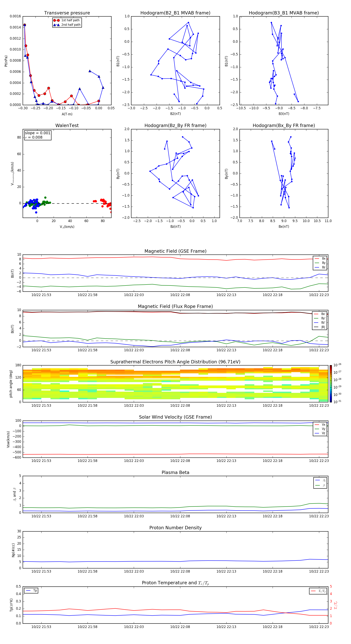This screenshot has height=644, width=351.
Task: Click '10/22 21:53' tick under GSE magnetic field
Action: coord(41,295)
